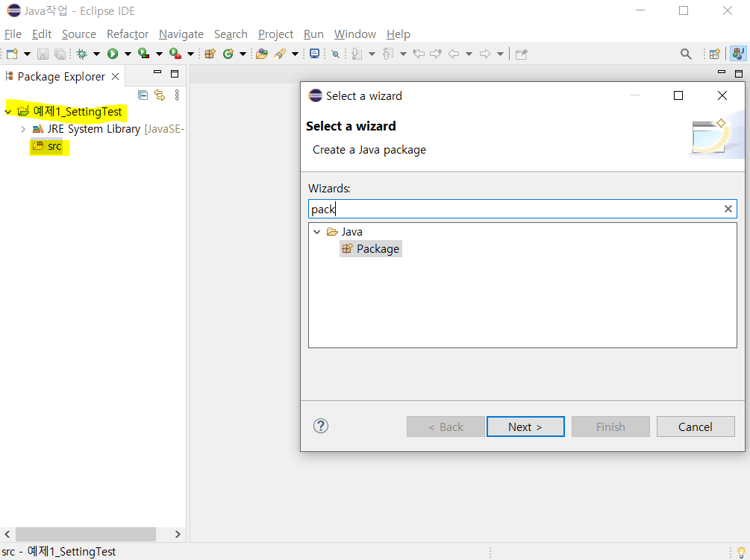Click the New Java Class toolbar icon
This screenshot has height=560, width=750.
[x=228, y=54]
